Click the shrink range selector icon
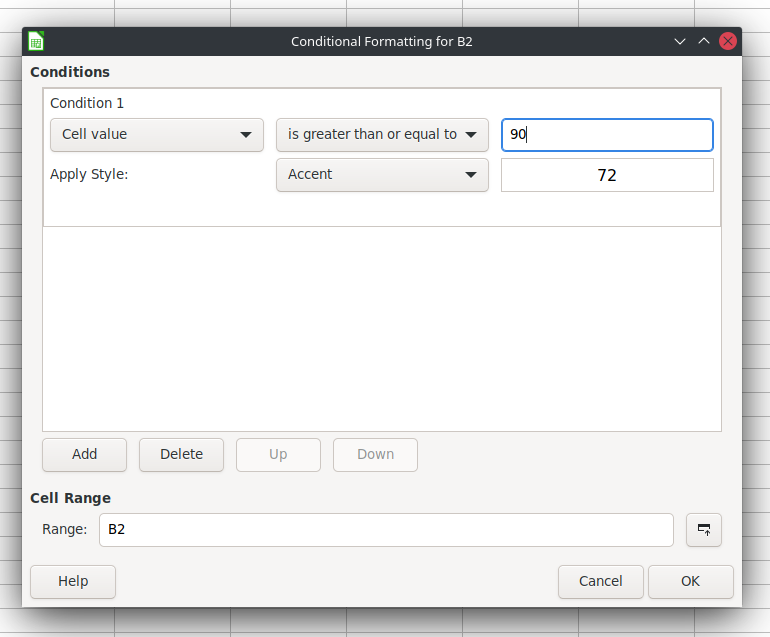 pos(703,529)
